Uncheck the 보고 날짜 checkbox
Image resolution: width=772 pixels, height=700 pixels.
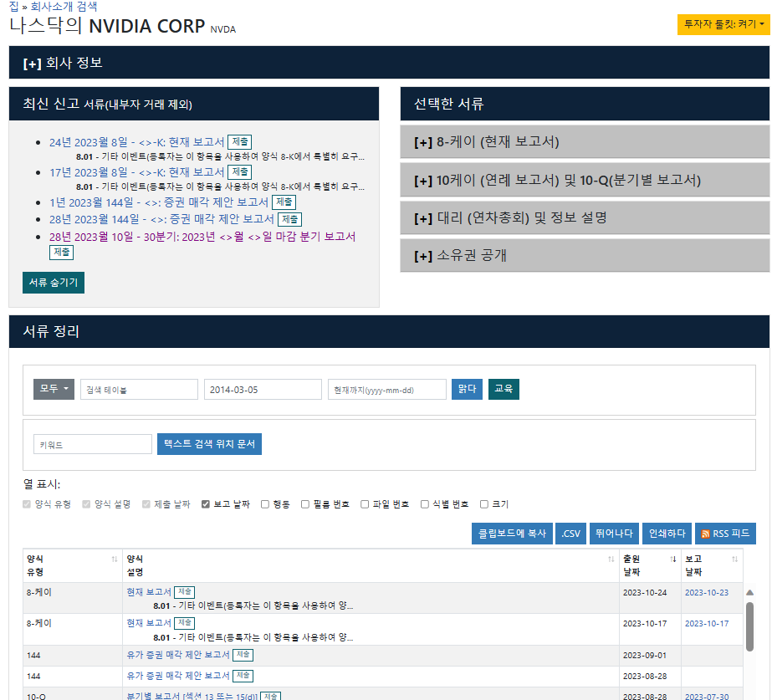point(206,504)
